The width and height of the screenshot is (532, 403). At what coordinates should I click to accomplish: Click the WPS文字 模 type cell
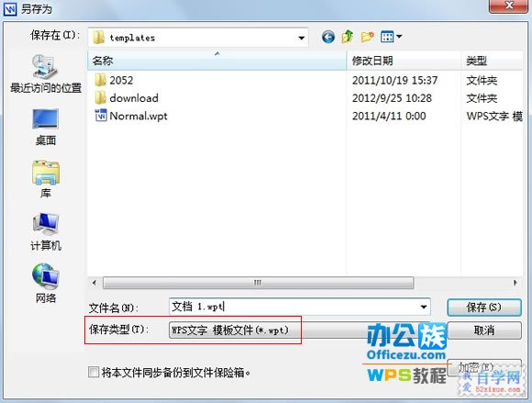(494, 116)
